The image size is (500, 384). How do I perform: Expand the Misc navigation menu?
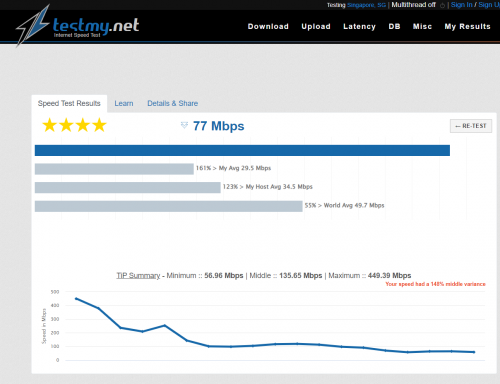[x=422, y=26]
